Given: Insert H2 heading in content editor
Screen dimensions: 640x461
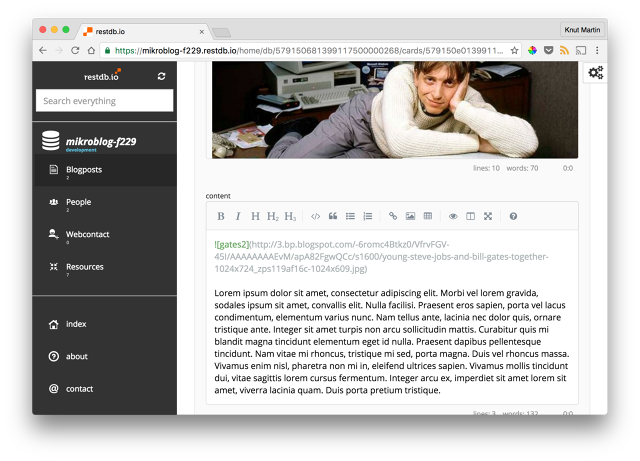Looking at the screenshot, I should pos(273,216).
